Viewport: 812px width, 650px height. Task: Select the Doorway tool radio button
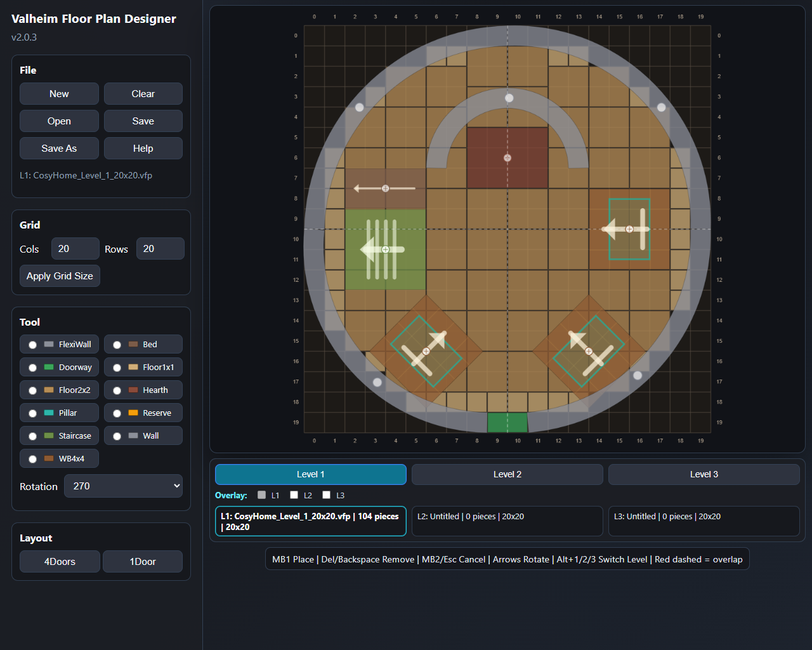tap(32, 368)
